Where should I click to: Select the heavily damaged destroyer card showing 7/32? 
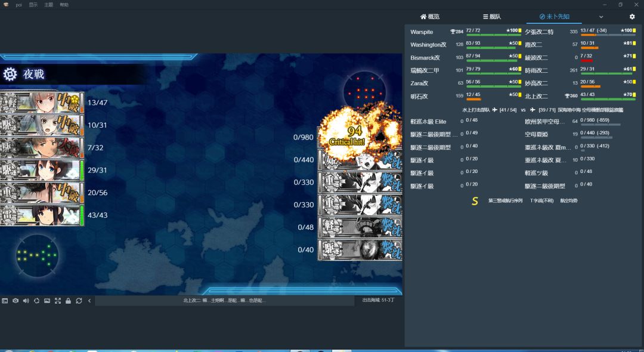[x=42, y=148]
